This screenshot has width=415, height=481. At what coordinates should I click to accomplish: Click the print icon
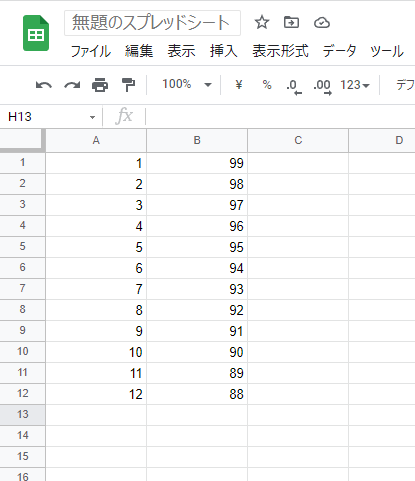(x=100, y=85)
